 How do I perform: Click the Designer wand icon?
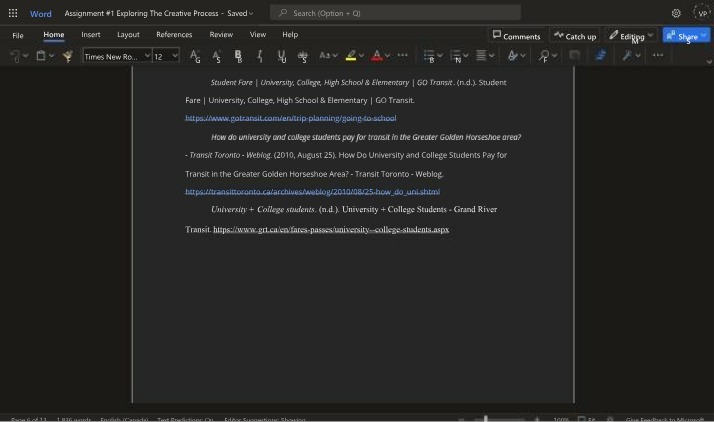coord(627,56)
